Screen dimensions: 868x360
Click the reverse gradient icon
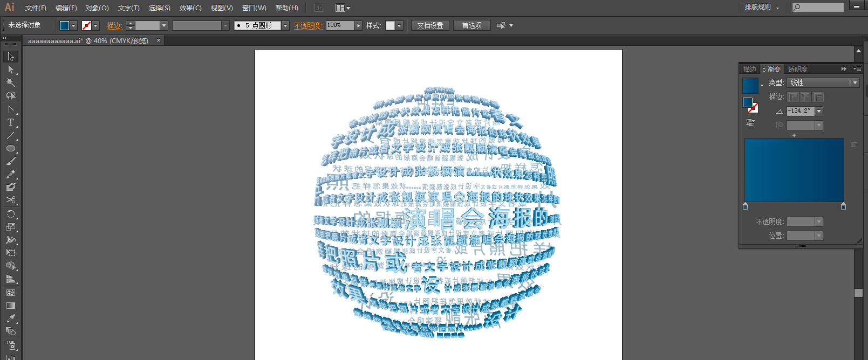tap(750, 123)
